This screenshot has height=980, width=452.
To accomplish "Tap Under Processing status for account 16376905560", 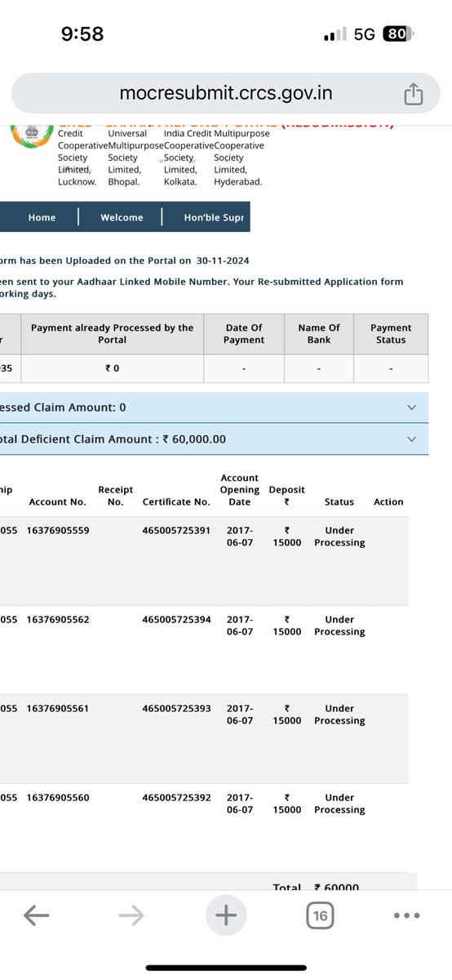I will tap(339, 804).
